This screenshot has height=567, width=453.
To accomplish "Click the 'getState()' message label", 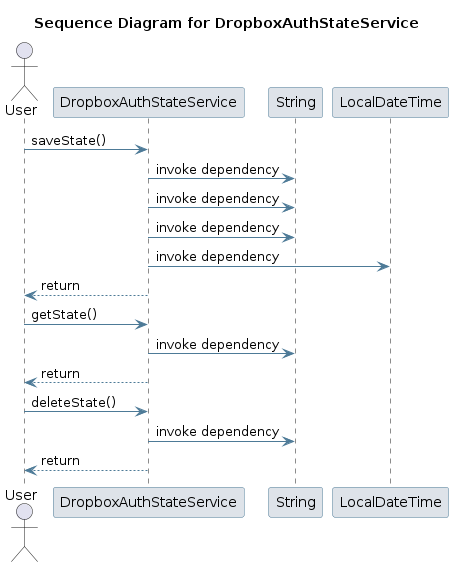I will (x=64, y=315).
